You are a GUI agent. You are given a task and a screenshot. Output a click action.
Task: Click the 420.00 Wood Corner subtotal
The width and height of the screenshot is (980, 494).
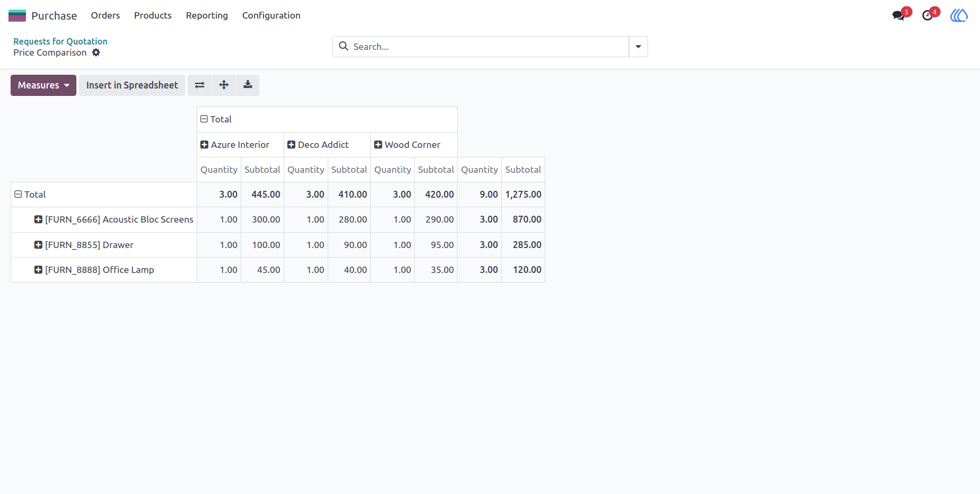tap(436, 195)
